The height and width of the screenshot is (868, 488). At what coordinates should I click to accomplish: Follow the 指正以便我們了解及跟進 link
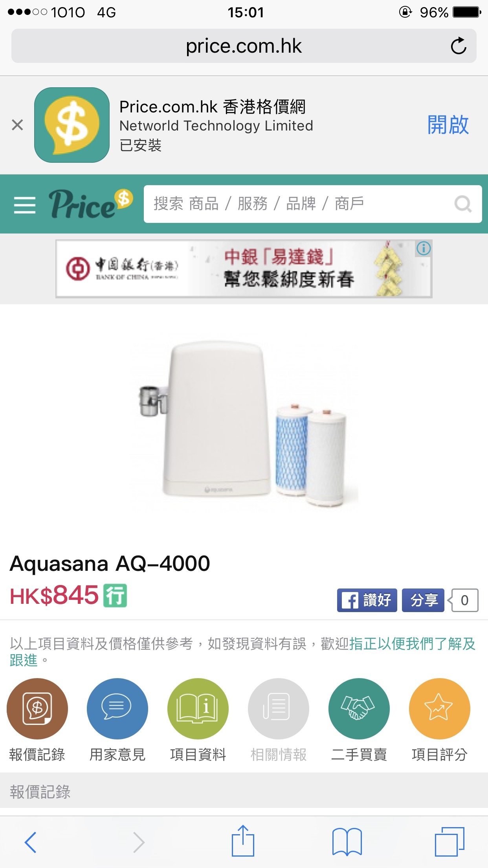243,652
